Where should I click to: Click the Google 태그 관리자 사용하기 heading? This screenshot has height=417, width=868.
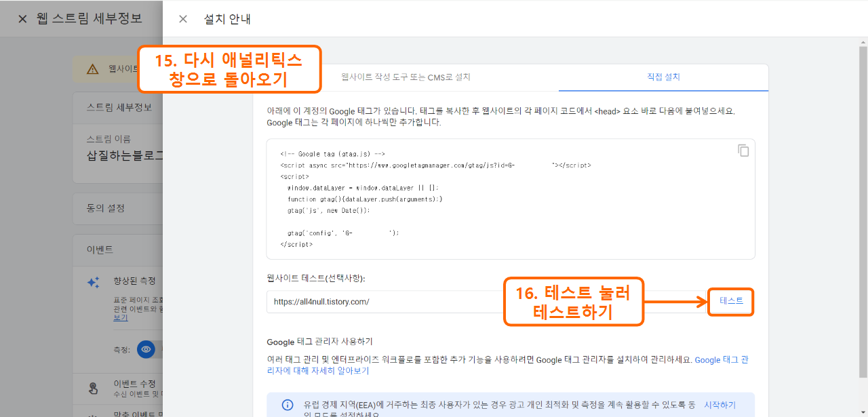(319, 342)
